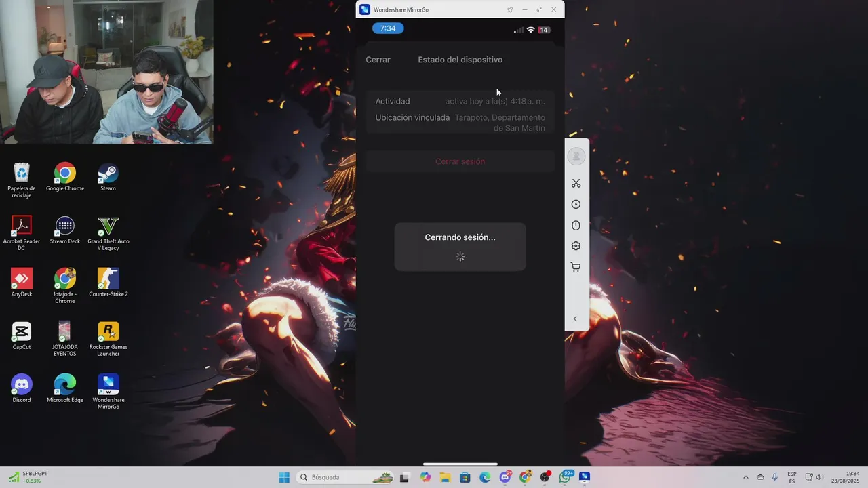Click the MirrorGo account avatar icon
868x488 pixels.
click(576, 157)
